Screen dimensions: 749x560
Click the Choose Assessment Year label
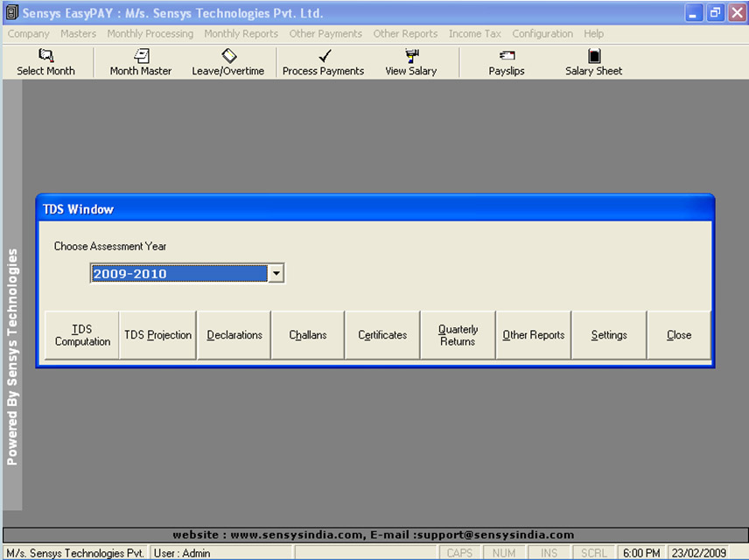tap(110, 247)
